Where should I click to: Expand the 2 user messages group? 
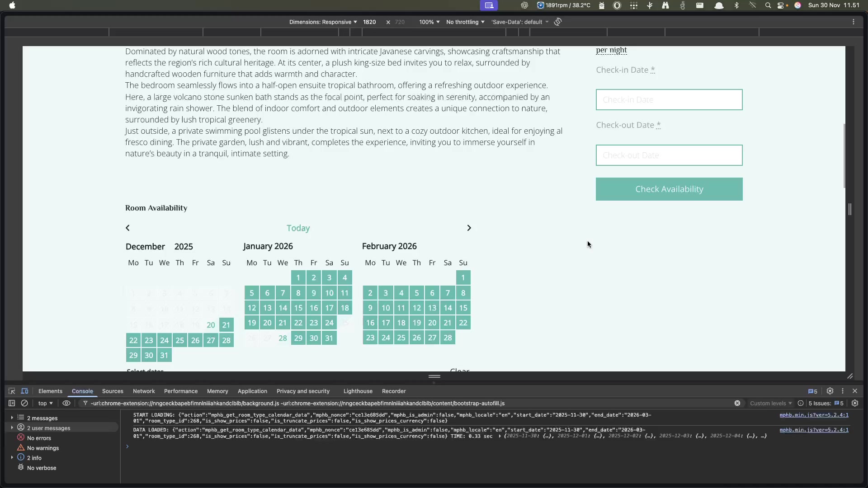pyautogui.click(x=12, y=428)
